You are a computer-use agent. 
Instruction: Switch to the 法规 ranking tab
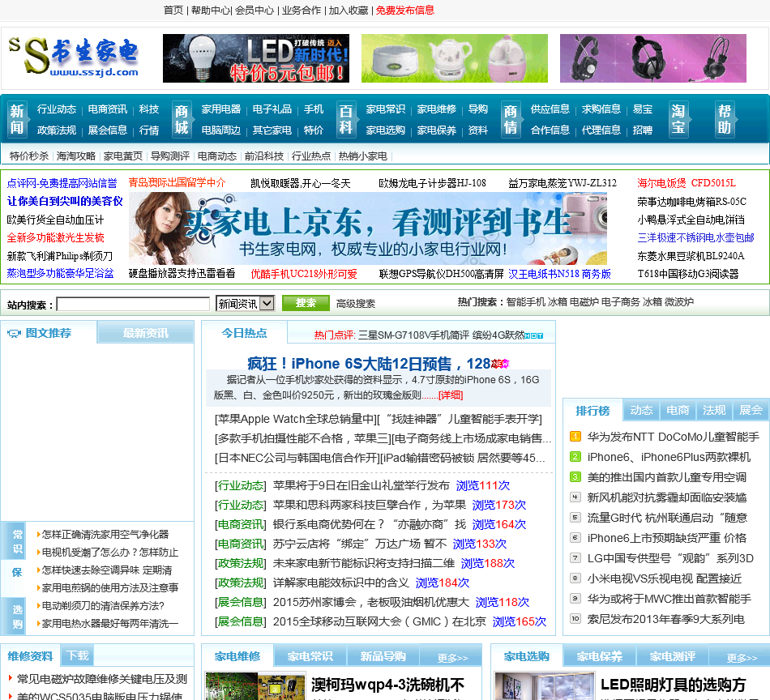[x=714, y=411]
